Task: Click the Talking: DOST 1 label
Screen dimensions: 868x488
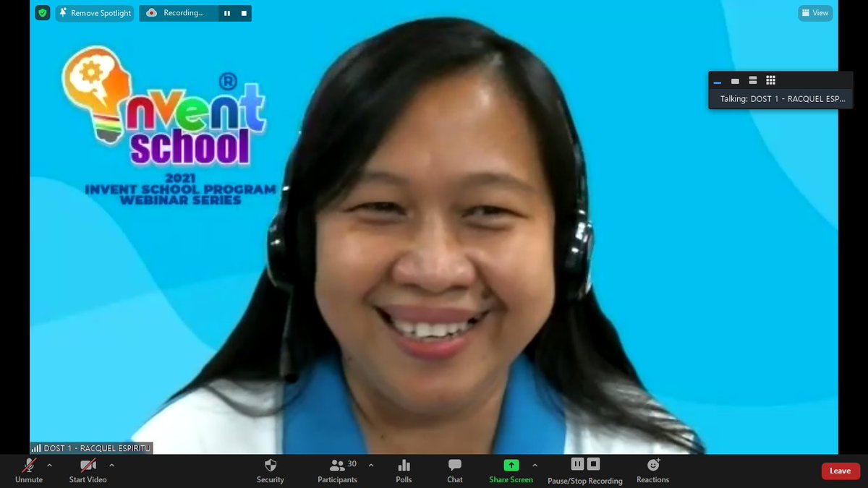Action: pos(783,99)
